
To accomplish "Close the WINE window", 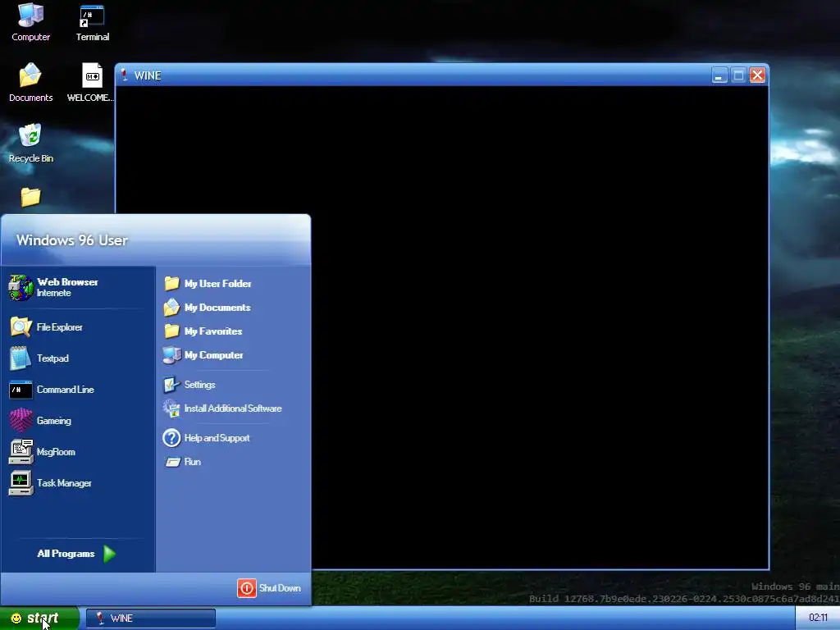I will point(757,75).
